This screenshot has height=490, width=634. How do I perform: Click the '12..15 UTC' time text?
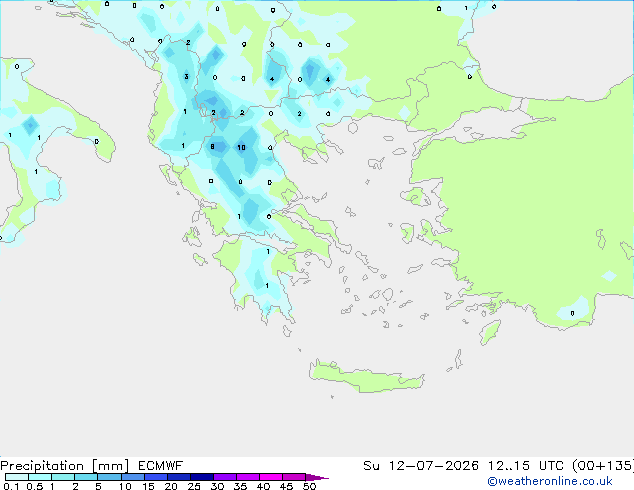tap(526, 466)
